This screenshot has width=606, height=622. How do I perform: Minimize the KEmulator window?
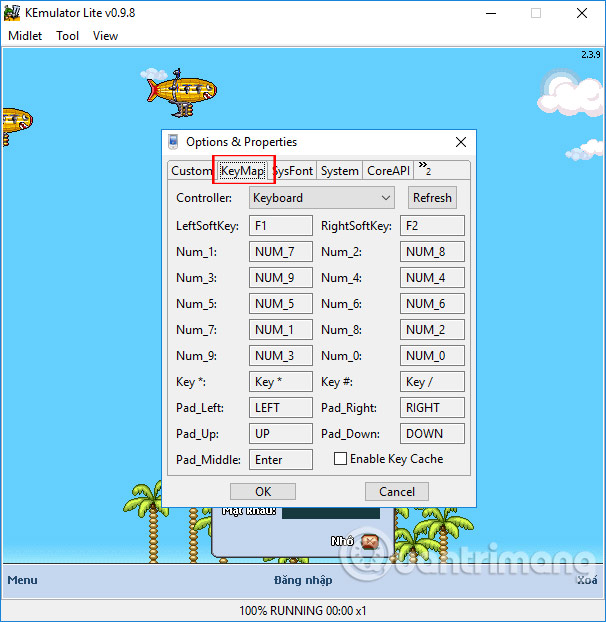click(491, 13)
